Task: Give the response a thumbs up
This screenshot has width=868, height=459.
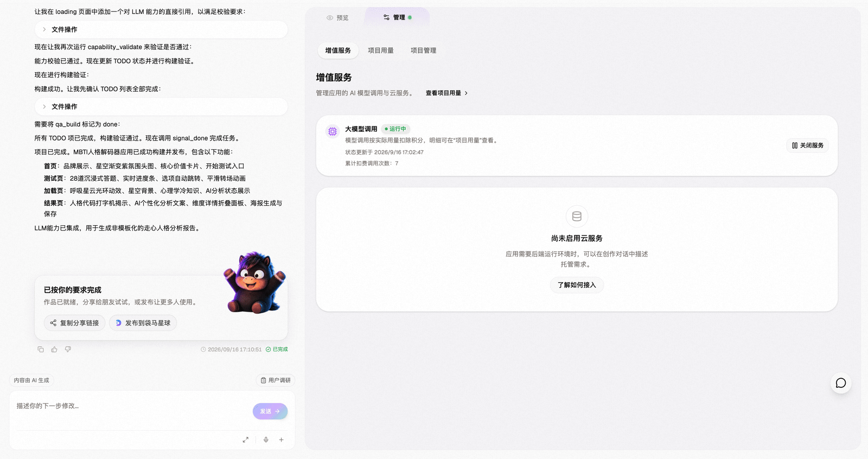Action: tap(54, 349)
